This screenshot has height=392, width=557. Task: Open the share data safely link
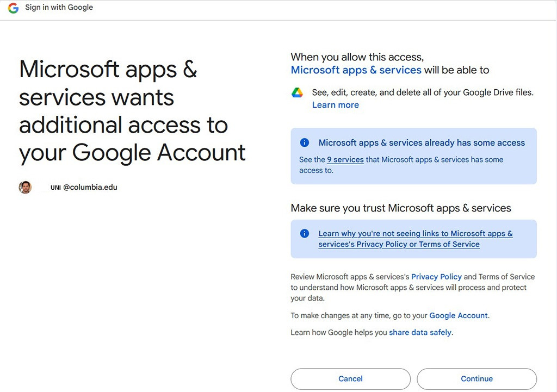(420, 332)
